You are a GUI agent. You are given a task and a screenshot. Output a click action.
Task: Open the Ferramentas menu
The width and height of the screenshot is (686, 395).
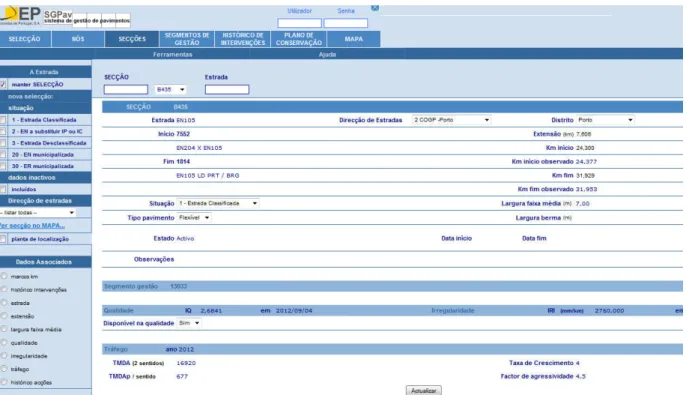coord(172,55)
